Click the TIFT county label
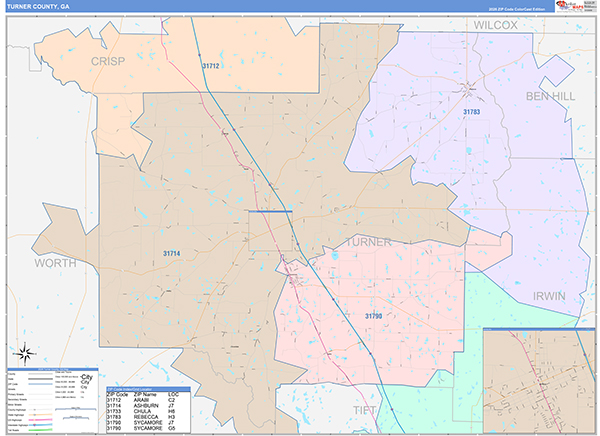 pos(364,410)
